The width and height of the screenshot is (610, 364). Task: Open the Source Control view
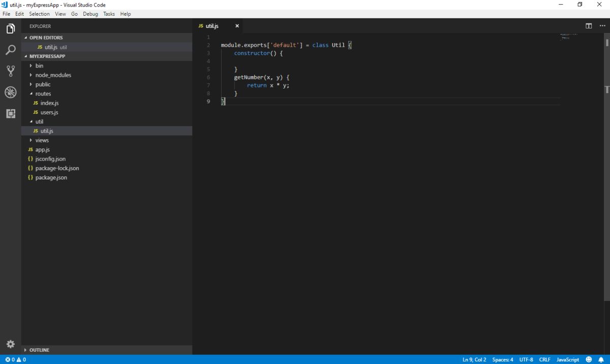click(x=11, y=71)
